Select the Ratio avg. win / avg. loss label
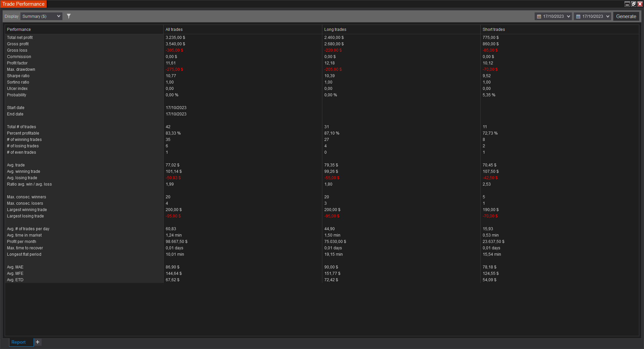This screenshot has height=349, width=644. point(30,184)
